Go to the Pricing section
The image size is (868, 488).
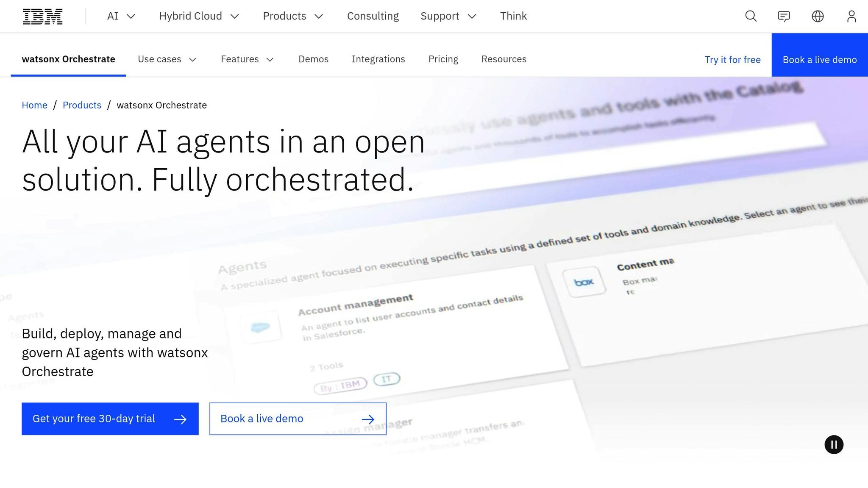443,59
